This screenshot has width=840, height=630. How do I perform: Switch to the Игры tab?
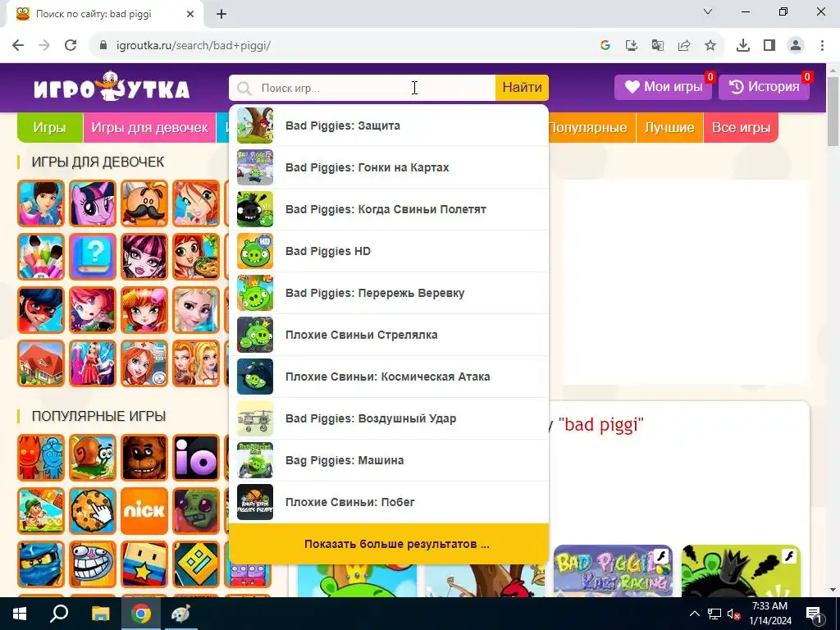click(x=50, y=127)
